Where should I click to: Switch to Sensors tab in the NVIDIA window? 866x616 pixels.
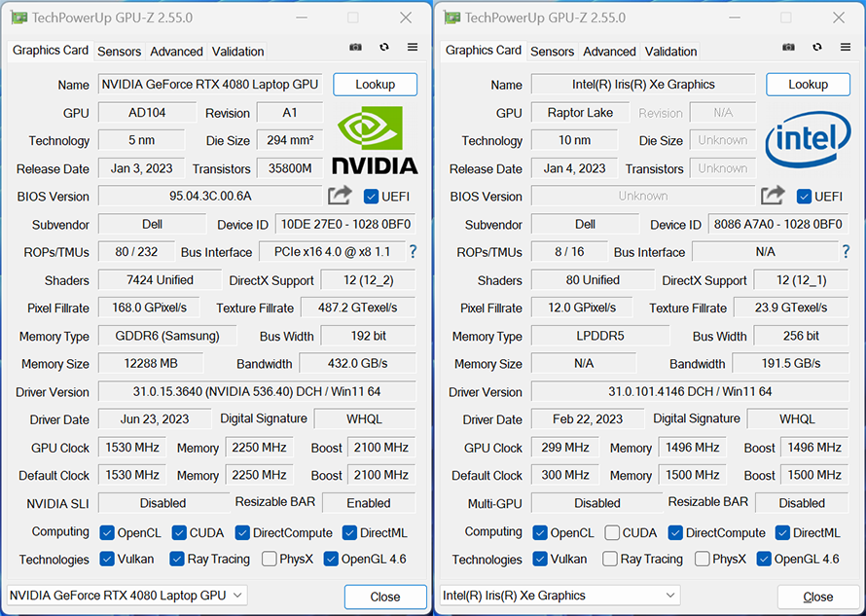pyautogui.click(x=120, y=52)
